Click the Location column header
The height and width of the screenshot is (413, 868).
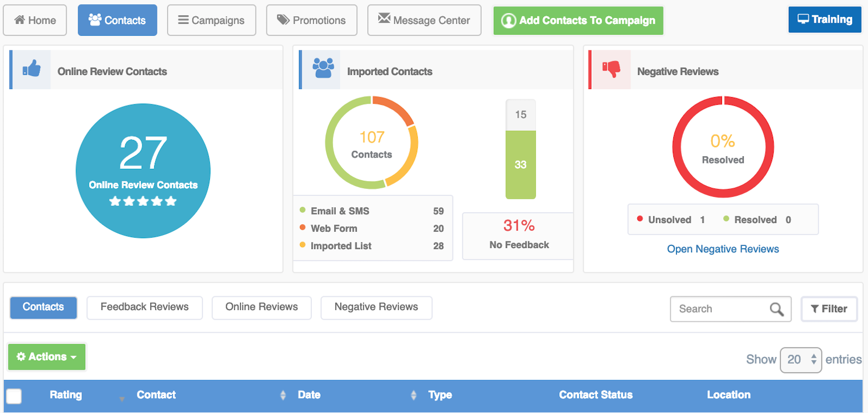click(x=729, y=395)
